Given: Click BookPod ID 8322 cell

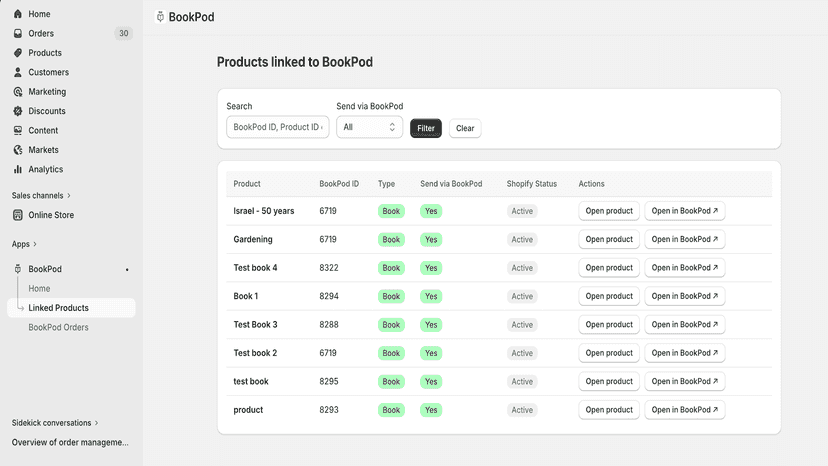Looking at the screenshot, I should 328,268.
